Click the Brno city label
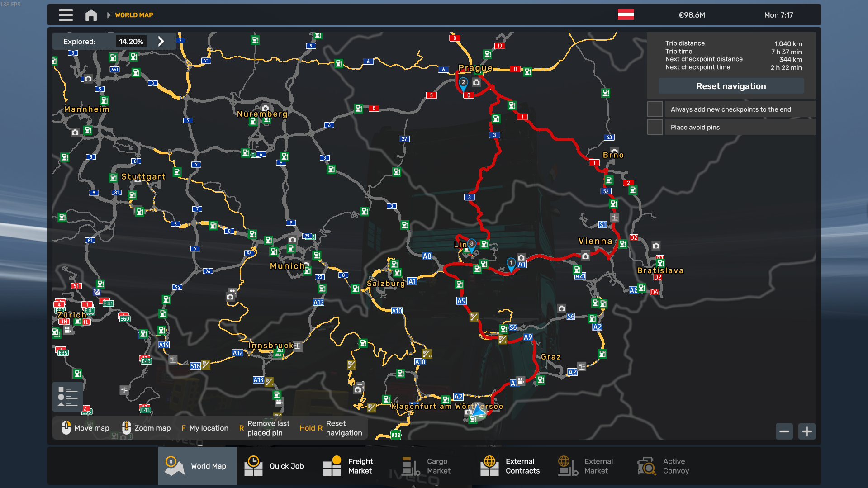 point(613,155)
